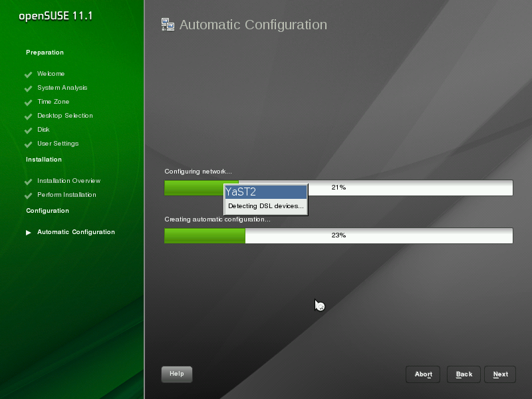Screen dimensions: 532x399
Task: Select the Welcome step label
Action: (x=51, y=74)
